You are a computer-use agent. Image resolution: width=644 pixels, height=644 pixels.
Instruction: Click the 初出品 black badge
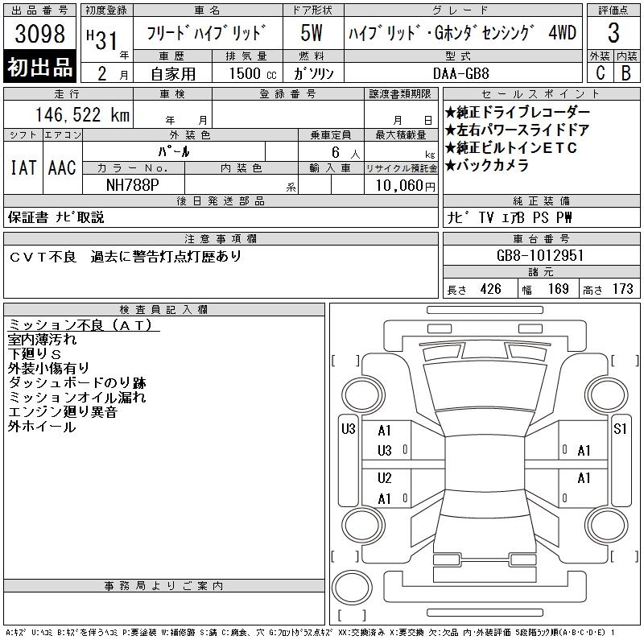click(x=40, y=67)
